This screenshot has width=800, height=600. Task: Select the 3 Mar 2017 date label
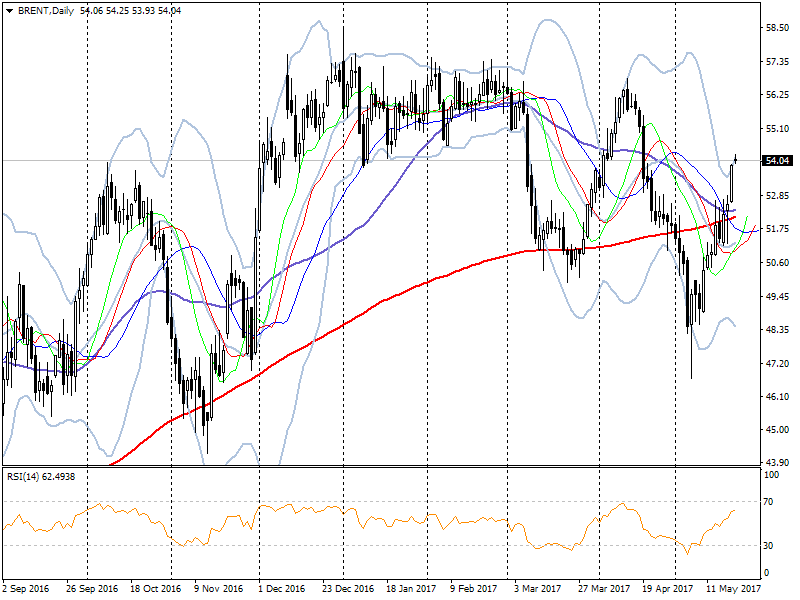[x=538, y=589]
